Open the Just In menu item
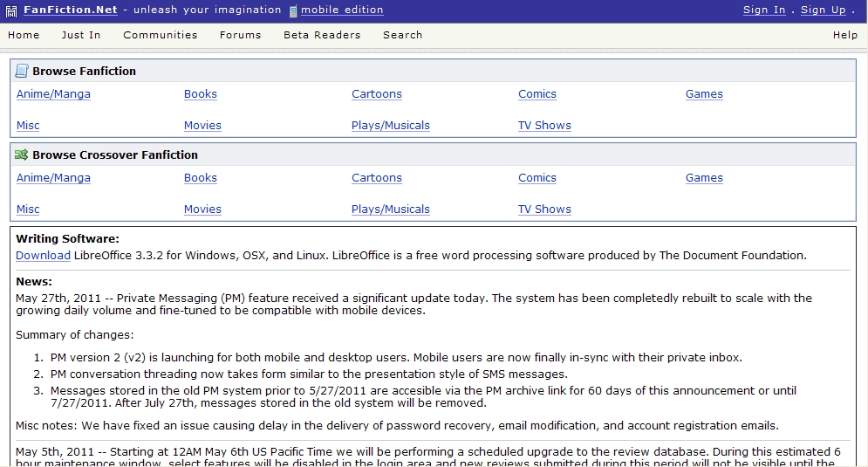This screenshot has height=467, width=868. (81, 35)
